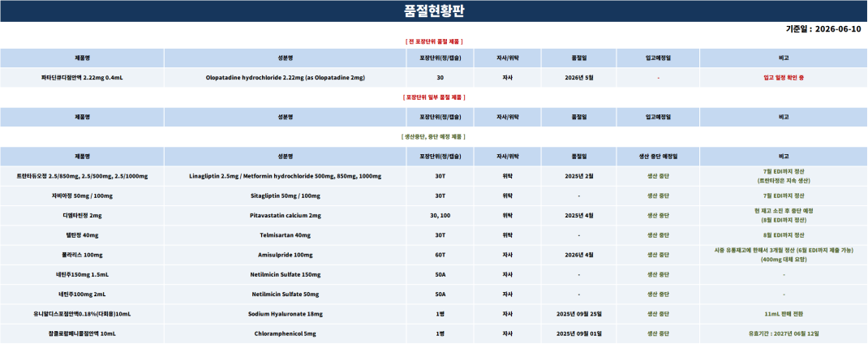Click the Sitagliptin 50mg / 100mg cell

click(285, 196)
